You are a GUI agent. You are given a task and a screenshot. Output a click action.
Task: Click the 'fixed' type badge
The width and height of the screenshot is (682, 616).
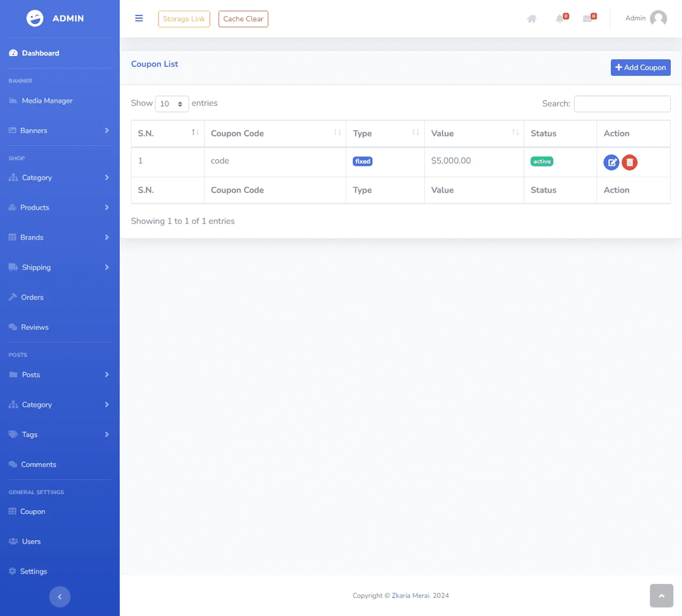[x=362, y=161]
